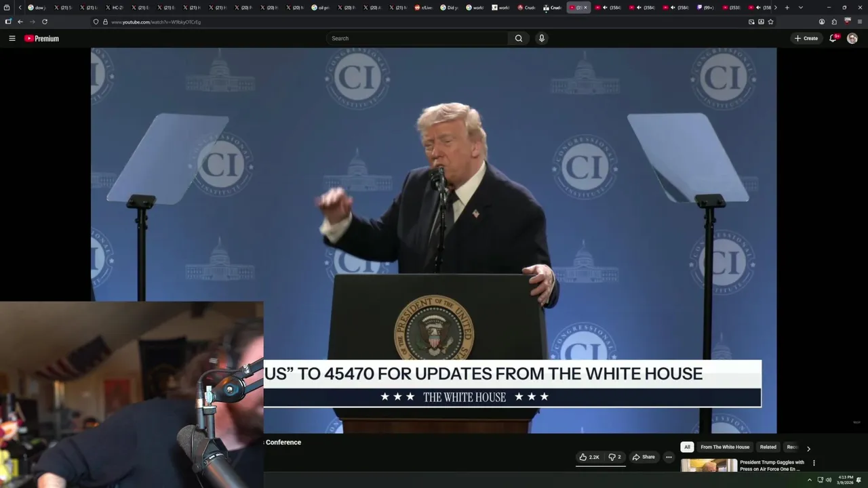The image size is (868, 488).
Task: Go to YouTube Premium home logo
Action: (x=41, y=39)
